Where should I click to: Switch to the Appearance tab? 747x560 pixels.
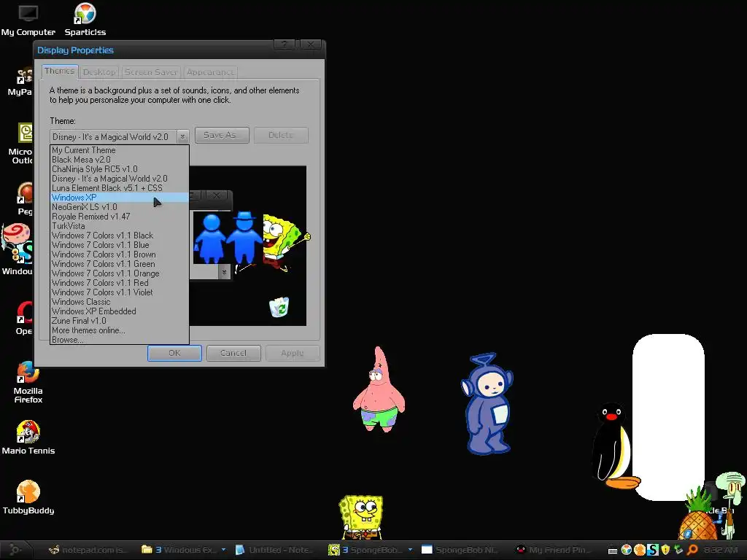pyautogui.click(x=211, y=72)
